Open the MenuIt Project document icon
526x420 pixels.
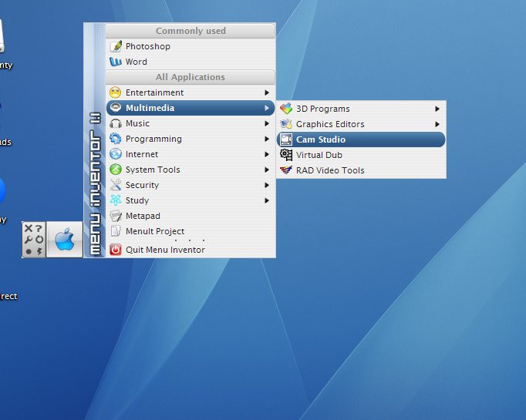[x=116, y=231]
